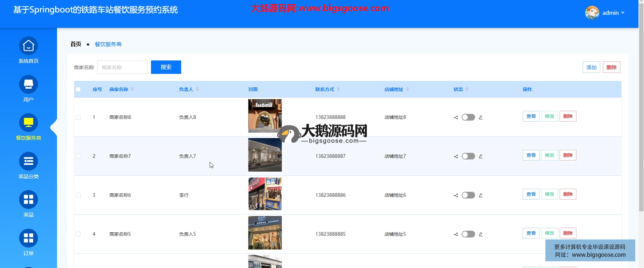
Task: Select the 餐饮服务商 monitor icon
Action: pos(29,123)
